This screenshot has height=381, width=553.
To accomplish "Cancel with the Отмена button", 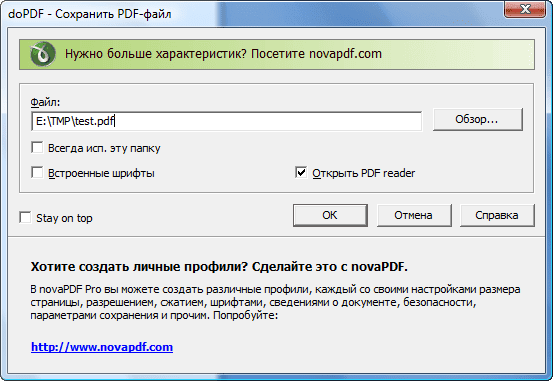I will [414, 215].
